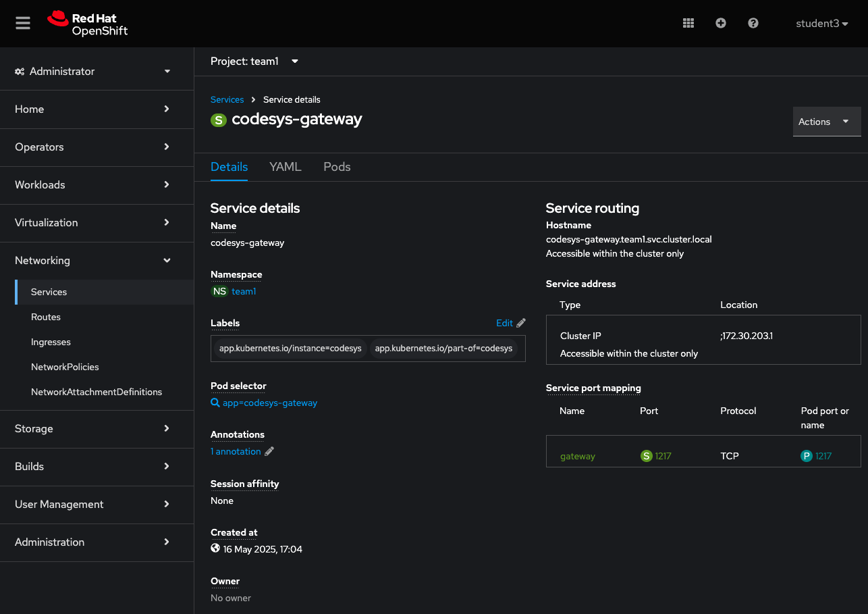Click the Name field label
868x614 pixels.
pos(223,226)
